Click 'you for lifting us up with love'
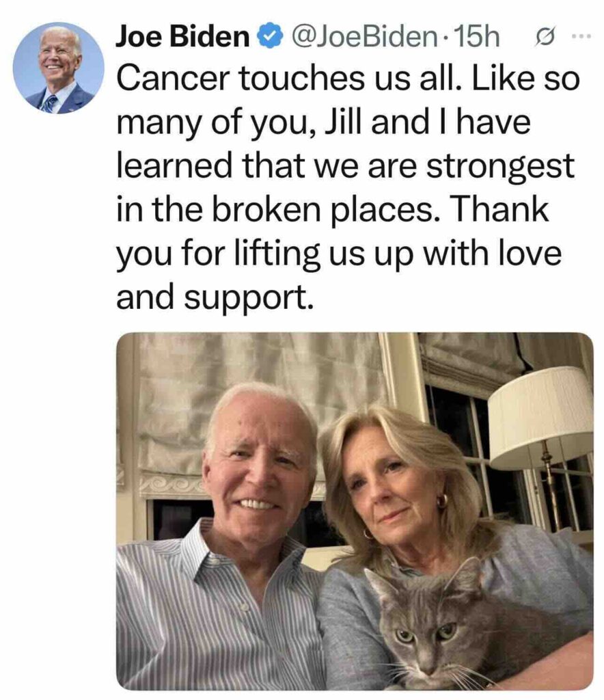604x700 pixels. click(339, 254)
